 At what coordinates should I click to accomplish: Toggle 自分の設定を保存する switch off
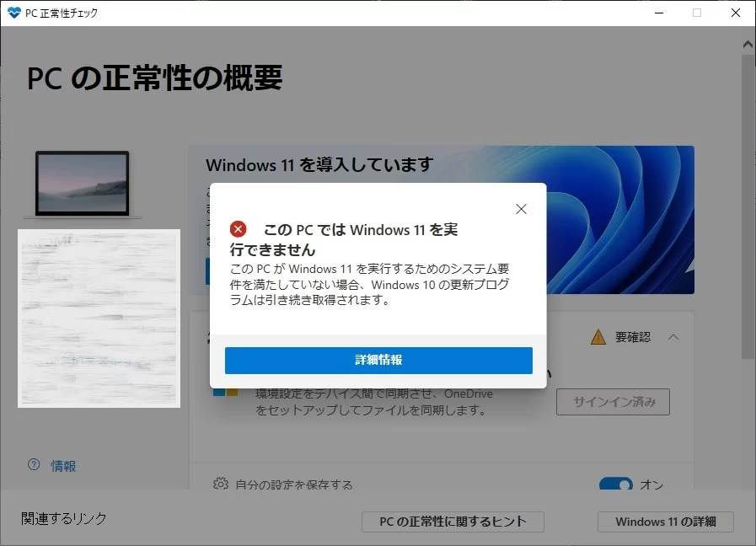616,484
